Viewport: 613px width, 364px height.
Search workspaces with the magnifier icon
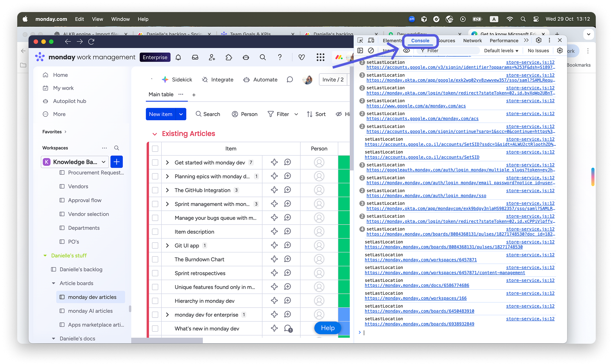click(117, 148)
